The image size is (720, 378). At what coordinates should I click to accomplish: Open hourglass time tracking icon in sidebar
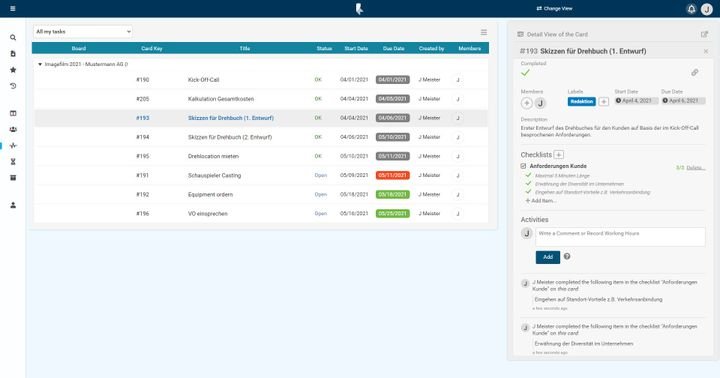(x=13, y=162)
